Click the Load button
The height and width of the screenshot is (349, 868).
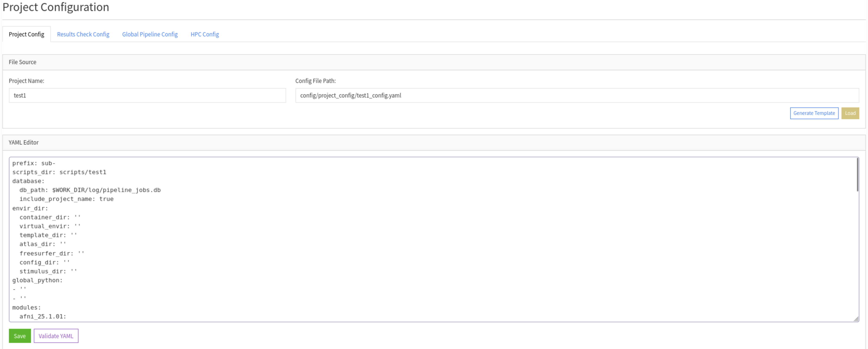click(850, 113)
